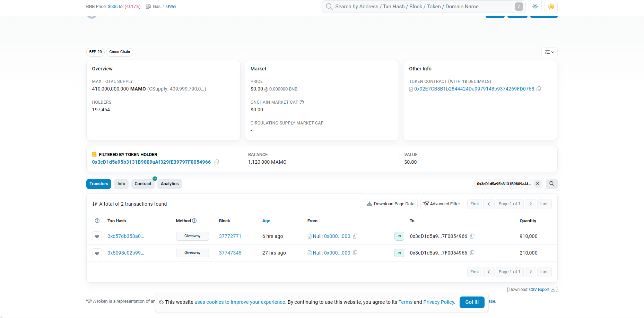This screenshot has height=318, width=644.
Task: Copy To address in 210,000 quantity row
Action: 472,253
